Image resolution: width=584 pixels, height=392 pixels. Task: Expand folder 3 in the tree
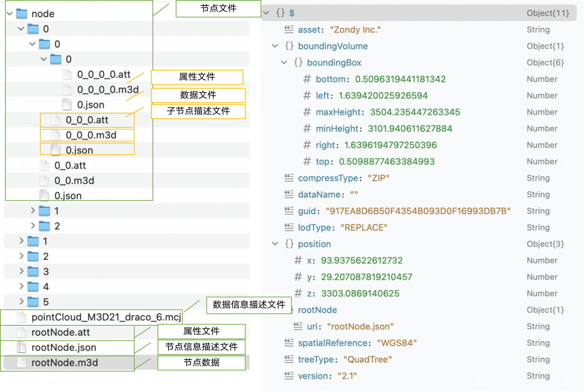point(22,271)
